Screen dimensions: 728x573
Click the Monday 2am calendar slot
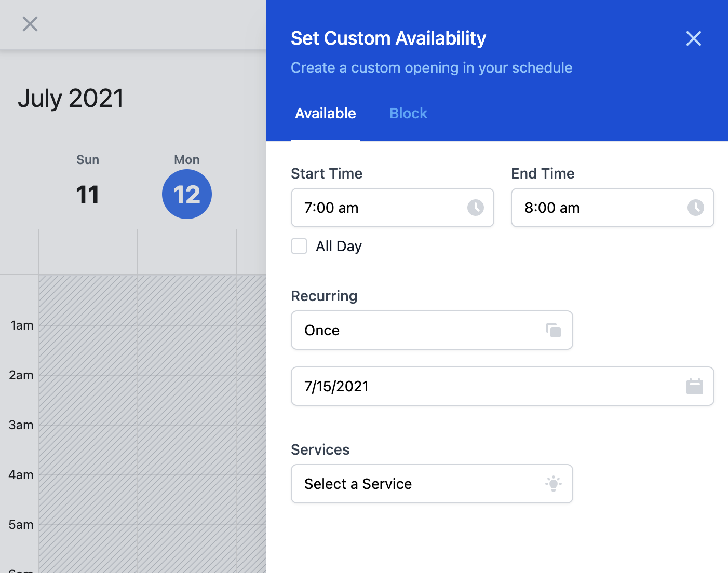(x=187, y=400)
